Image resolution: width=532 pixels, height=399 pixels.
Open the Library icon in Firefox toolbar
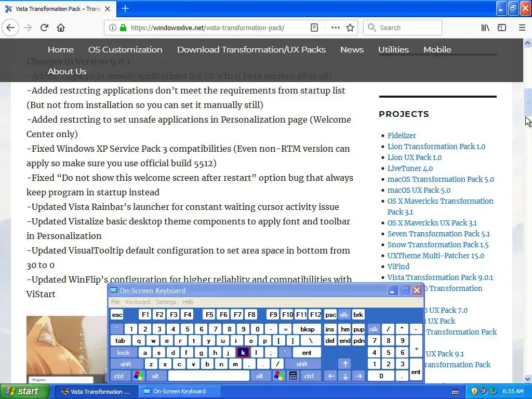click(x=485, y=28)
